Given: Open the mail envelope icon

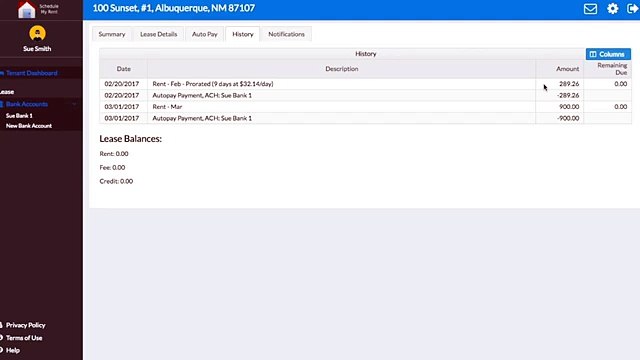Looking at the screenshot, I should tap(590, 9).
